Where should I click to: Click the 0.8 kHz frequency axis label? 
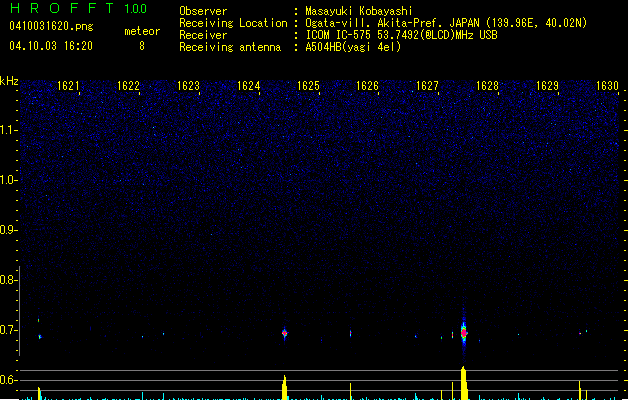click(8, 280)
